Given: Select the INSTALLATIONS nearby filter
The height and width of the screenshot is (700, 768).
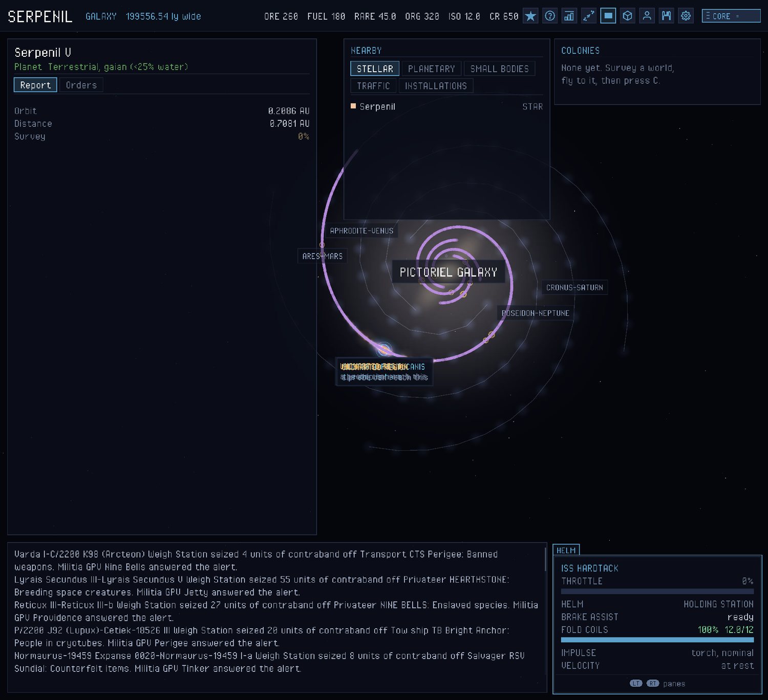Looking at the screenshot, I should [436, 86].
